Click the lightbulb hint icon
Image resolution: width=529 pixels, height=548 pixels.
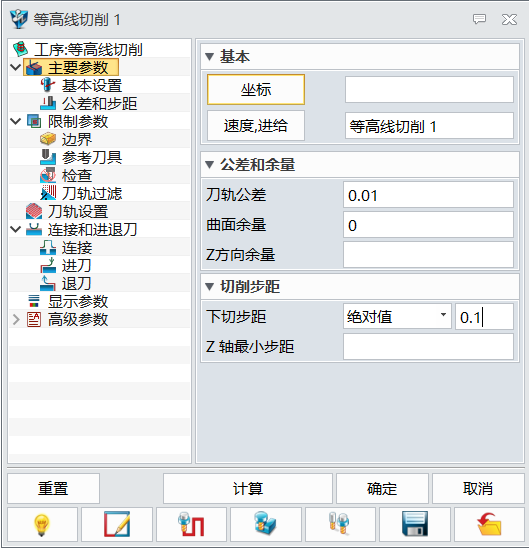click(42, 524)
